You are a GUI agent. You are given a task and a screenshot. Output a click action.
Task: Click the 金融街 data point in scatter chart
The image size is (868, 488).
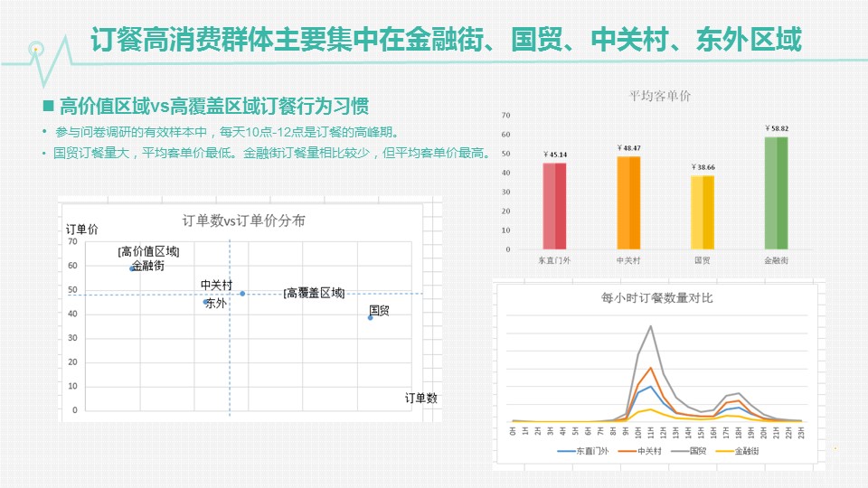click(132, 268)
